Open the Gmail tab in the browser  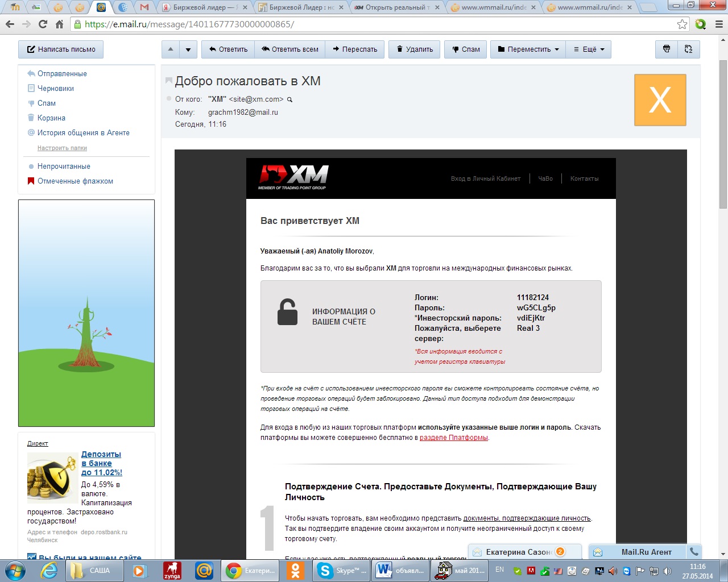point(144,7)
